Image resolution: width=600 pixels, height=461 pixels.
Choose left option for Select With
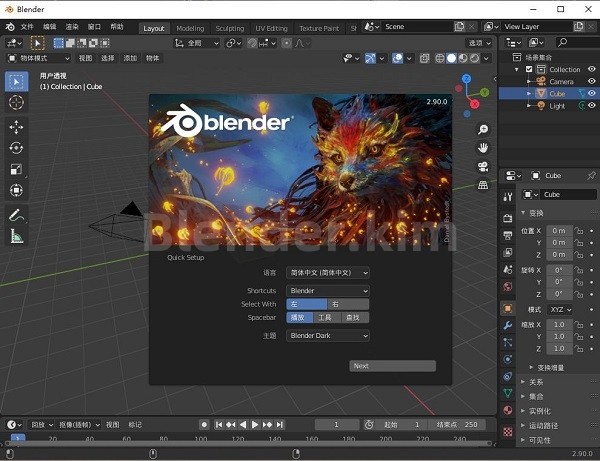[307, 304]
